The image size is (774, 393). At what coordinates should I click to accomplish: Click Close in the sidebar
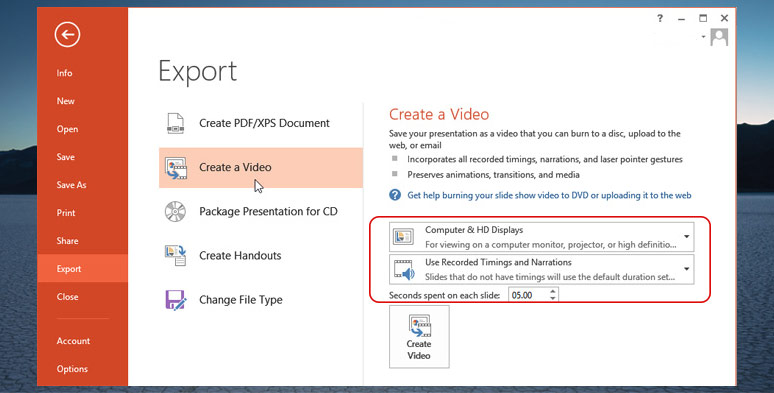tap(67, 297)
